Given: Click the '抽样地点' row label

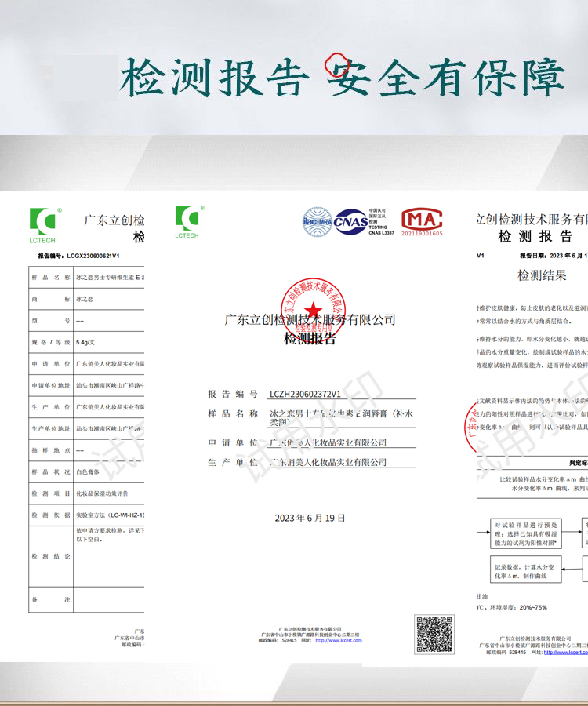Looking at the screenshot, I should [x=51, y=450].
